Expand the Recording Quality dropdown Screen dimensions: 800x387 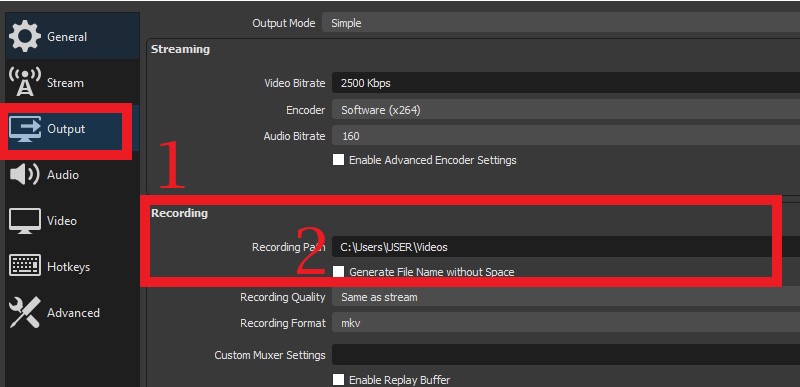(566, 297)
